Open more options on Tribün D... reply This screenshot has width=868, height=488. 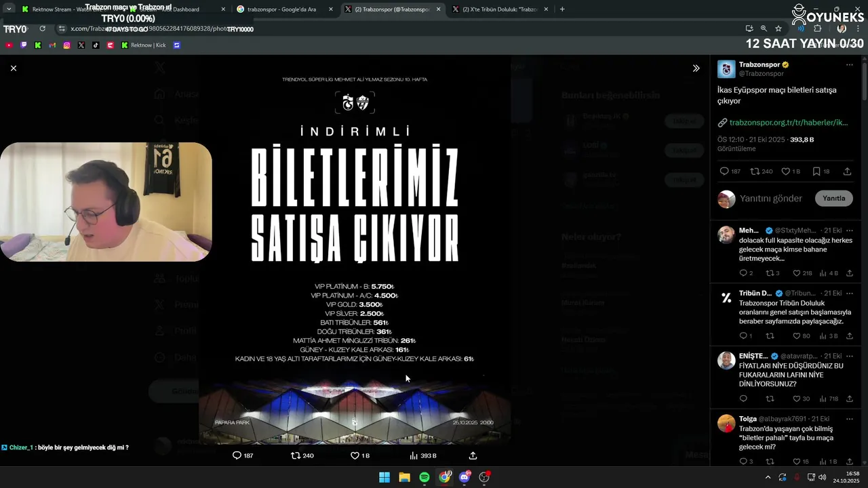[849, 293]
